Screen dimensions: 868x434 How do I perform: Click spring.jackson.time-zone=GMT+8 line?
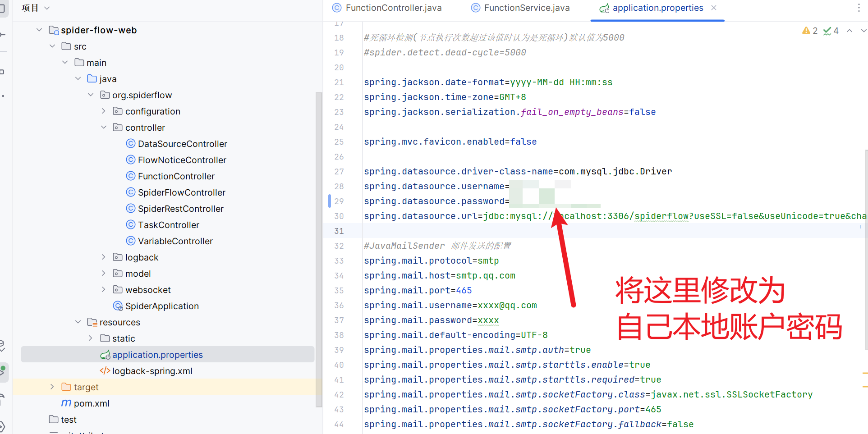[445, 97]
